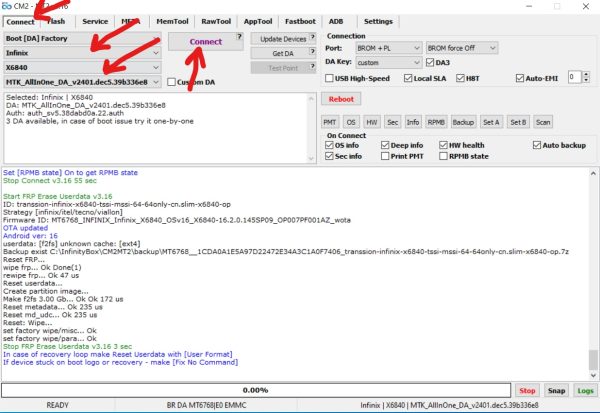Switch to the Fastboot tab
Viewport: 600px width, 413px height.
pos(300,21)
